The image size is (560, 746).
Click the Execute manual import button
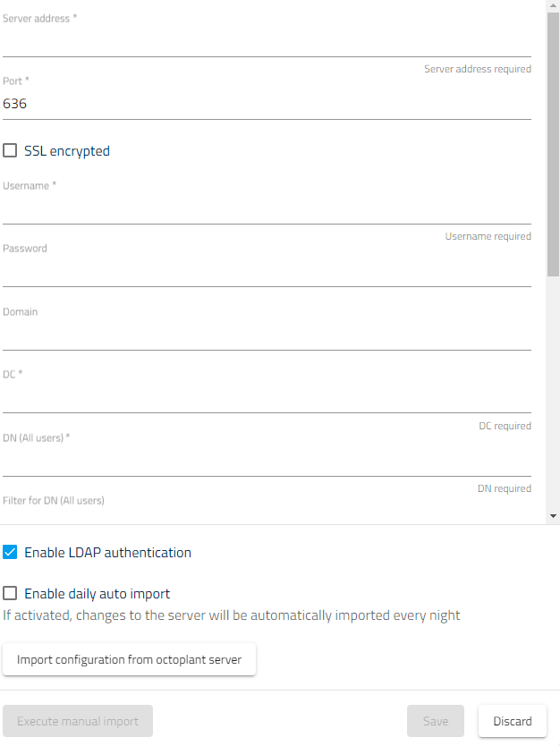pos(77,721)
